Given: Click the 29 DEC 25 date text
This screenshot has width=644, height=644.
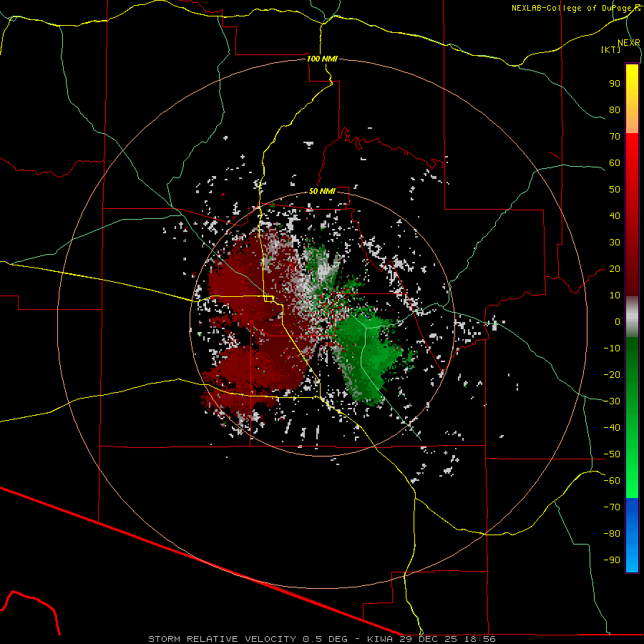Looking at the screenshot, I should pos(429,639).
